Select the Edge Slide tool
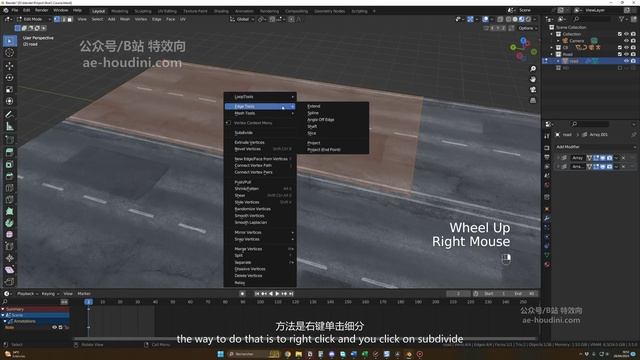Screen dimensions: 640x360 tap(10, 246)
